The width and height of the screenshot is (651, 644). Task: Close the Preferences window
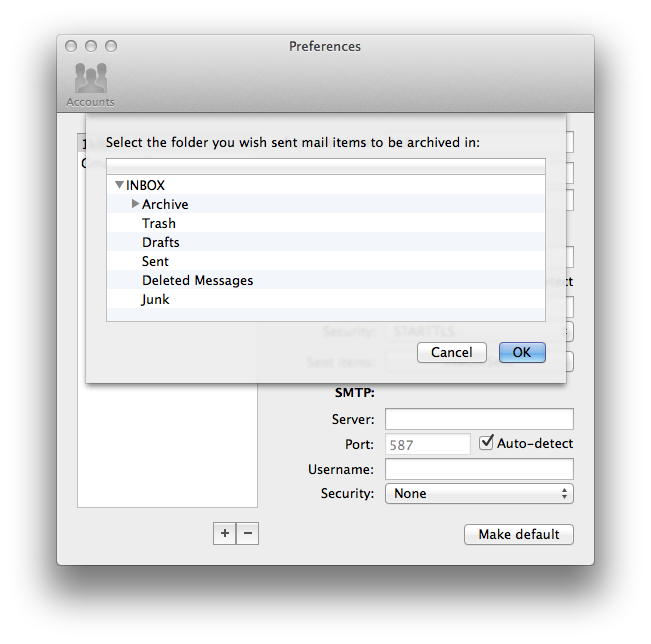point(71,46)
